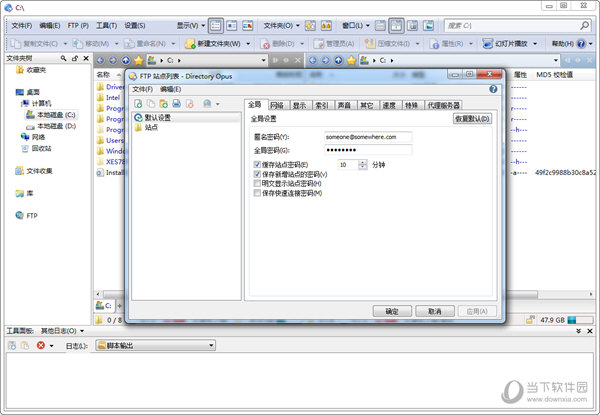
Task: Click 确定 button in FTP dialog
Action: pos(392,311)
